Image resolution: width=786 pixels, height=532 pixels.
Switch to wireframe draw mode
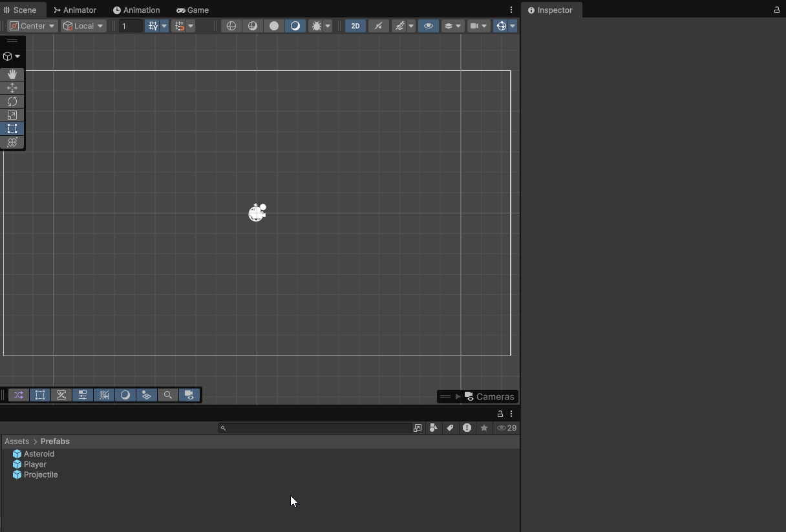tap(231, 26)
